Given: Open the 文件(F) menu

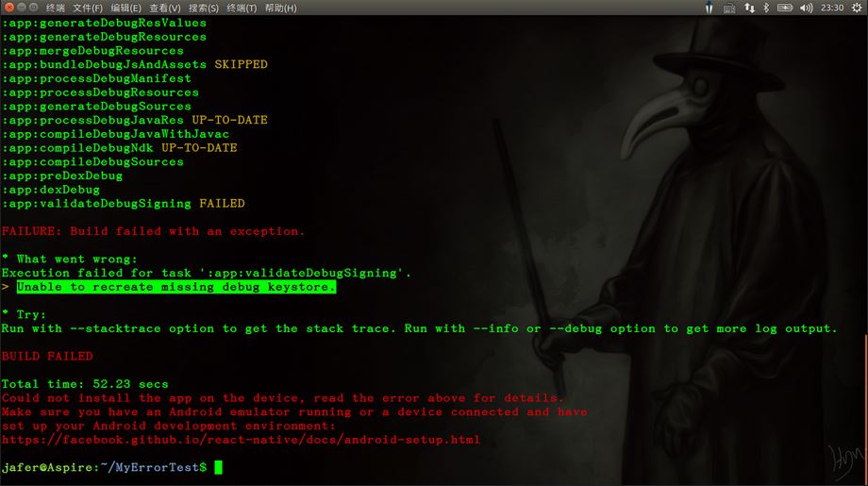Looking at the screenshot, I should point(88,8).
